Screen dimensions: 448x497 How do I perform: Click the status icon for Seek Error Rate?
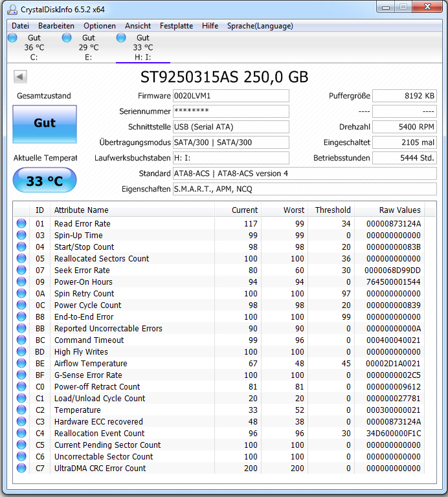[x=21, y=270]
